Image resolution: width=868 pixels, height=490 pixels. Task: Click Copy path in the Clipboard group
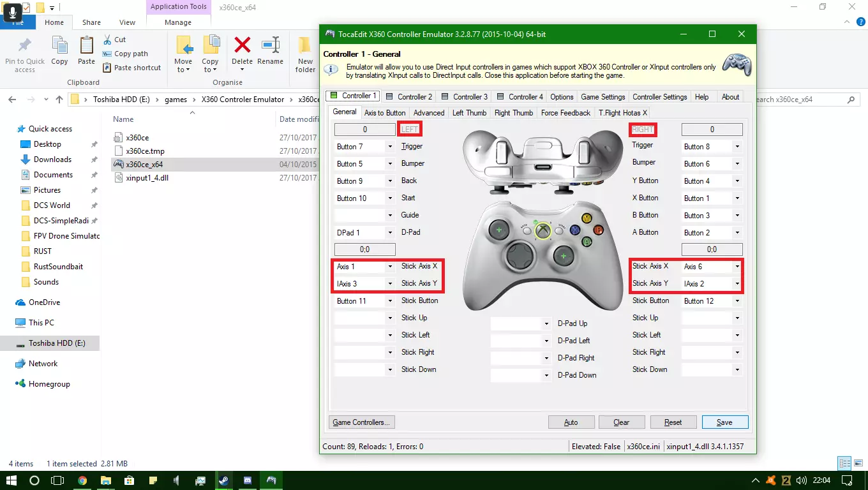(125, 54)
